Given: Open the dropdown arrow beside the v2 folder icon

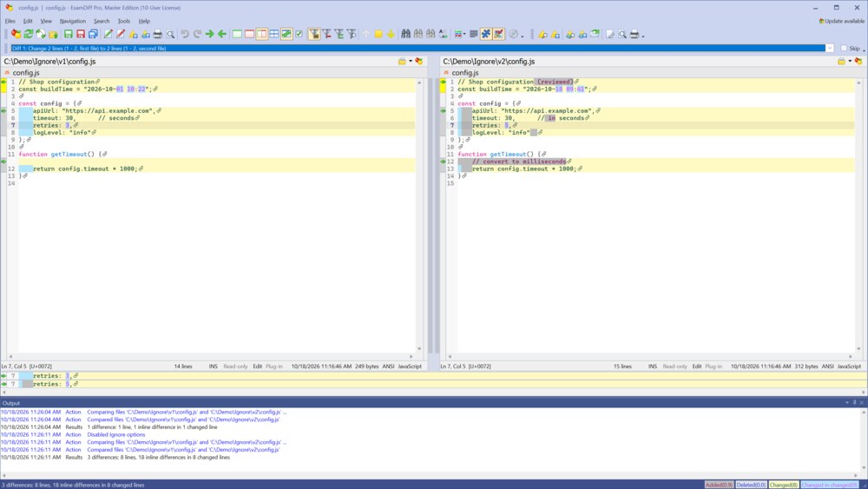Looking at the screenshot, I should (850, 62).
